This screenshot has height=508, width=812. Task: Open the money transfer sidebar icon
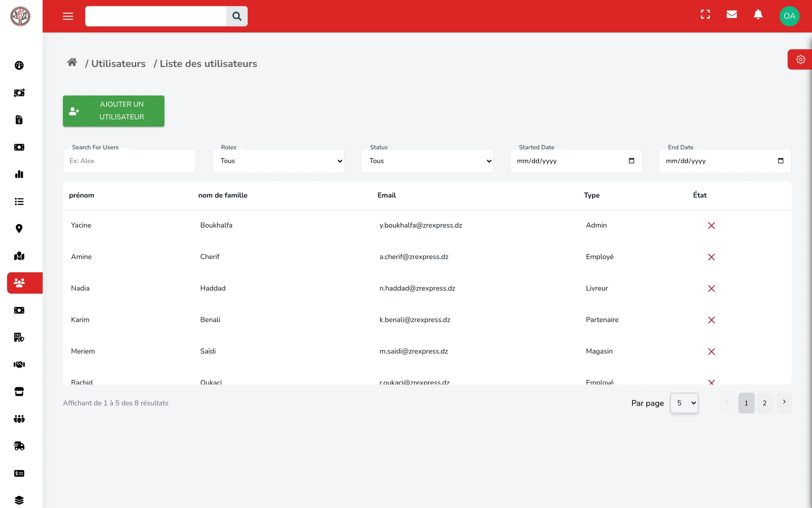pos(19,93)
